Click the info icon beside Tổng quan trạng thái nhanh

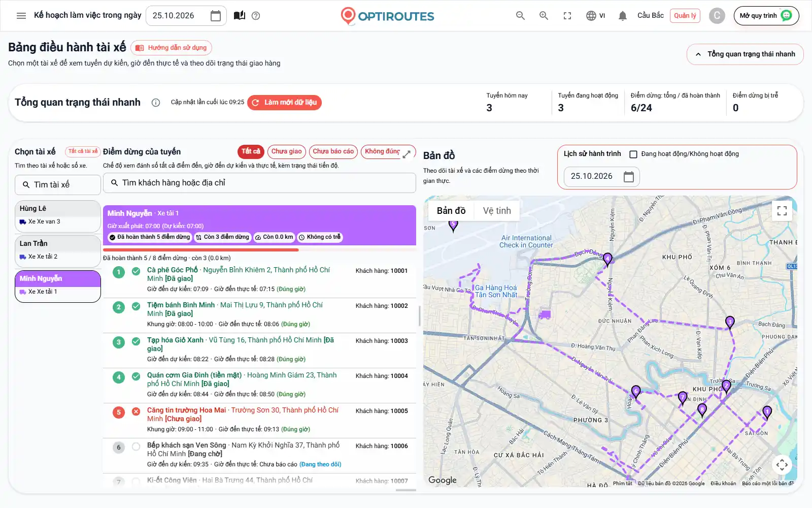[x=156, y=103]
